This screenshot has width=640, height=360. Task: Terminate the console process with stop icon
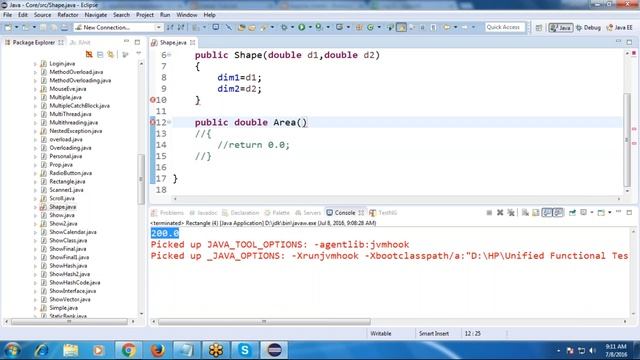[x=489, y=213]
